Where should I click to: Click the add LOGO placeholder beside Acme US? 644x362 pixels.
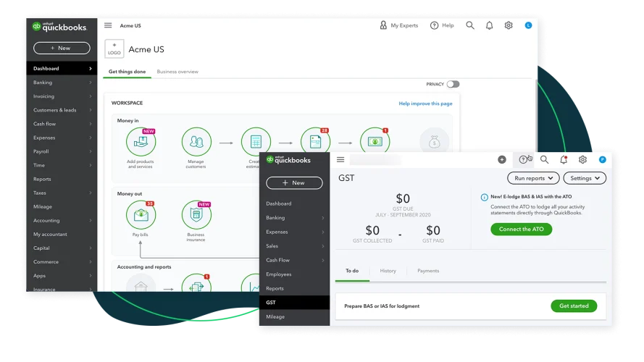tap(114, 49)
